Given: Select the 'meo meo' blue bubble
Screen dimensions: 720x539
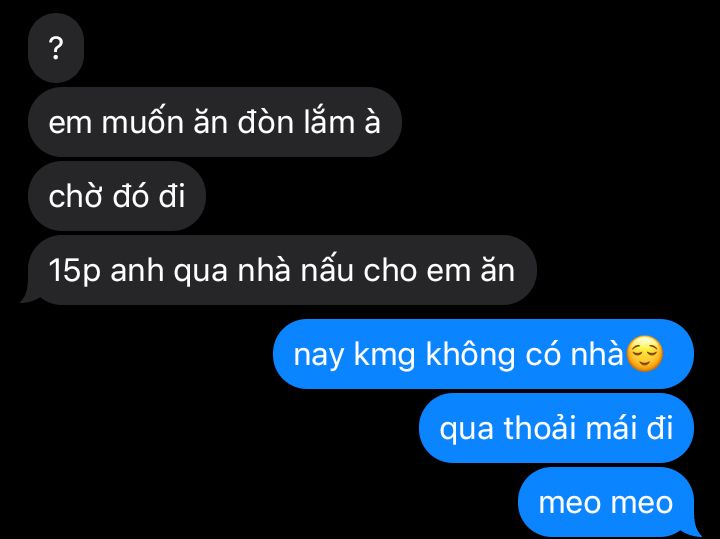Looking at the screenshot, I should pyautogui.click(x=606, y=502).
